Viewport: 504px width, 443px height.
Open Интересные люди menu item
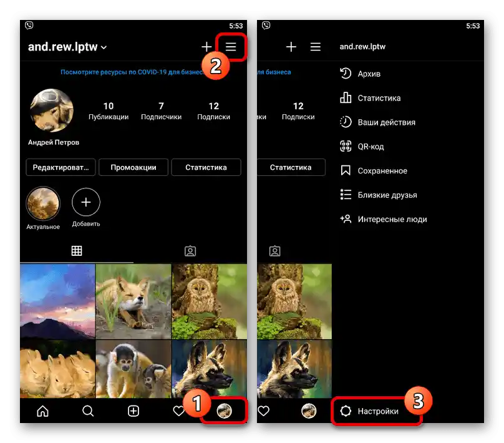pos(383,219)
